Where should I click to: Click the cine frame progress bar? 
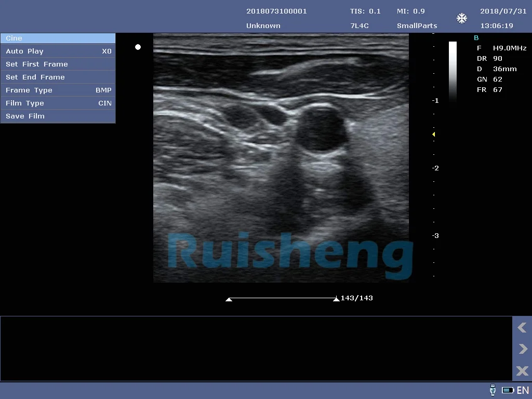click(x=282, y=298)
